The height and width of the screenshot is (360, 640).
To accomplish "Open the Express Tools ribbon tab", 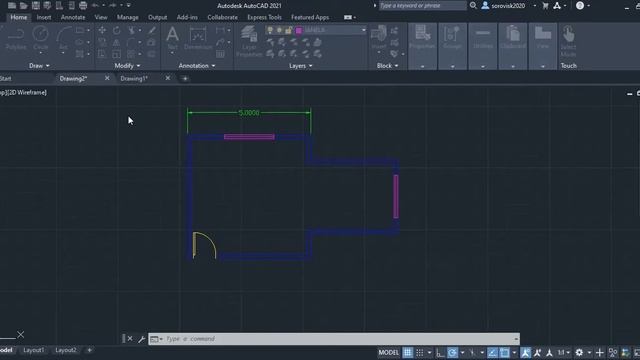I will [264, 17].
